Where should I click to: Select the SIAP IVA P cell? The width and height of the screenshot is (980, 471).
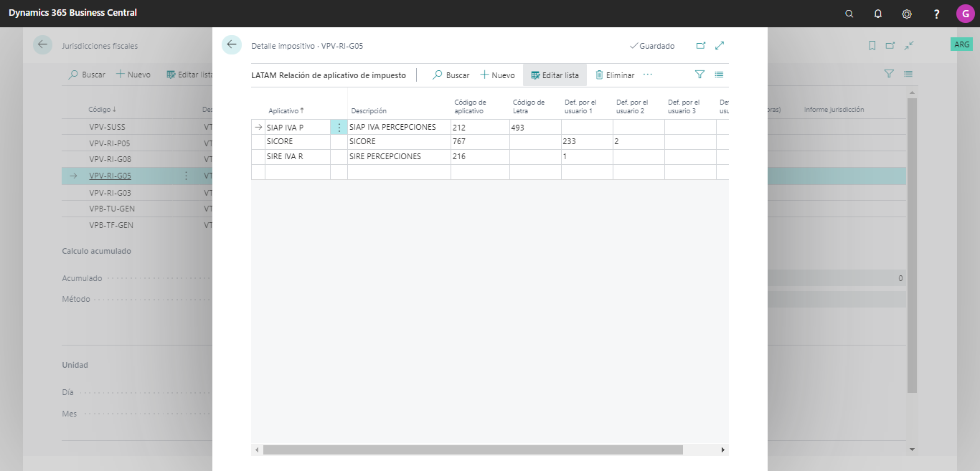tap(298, 127)
